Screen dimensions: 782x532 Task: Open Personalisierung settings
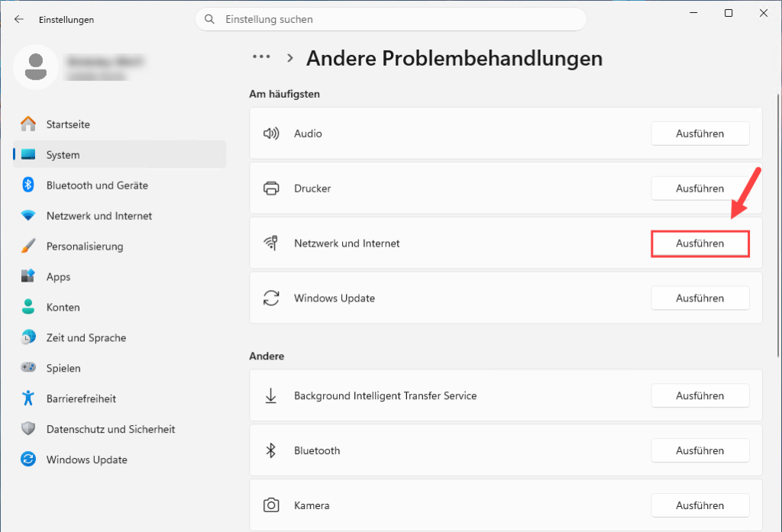tap(120, 246)
